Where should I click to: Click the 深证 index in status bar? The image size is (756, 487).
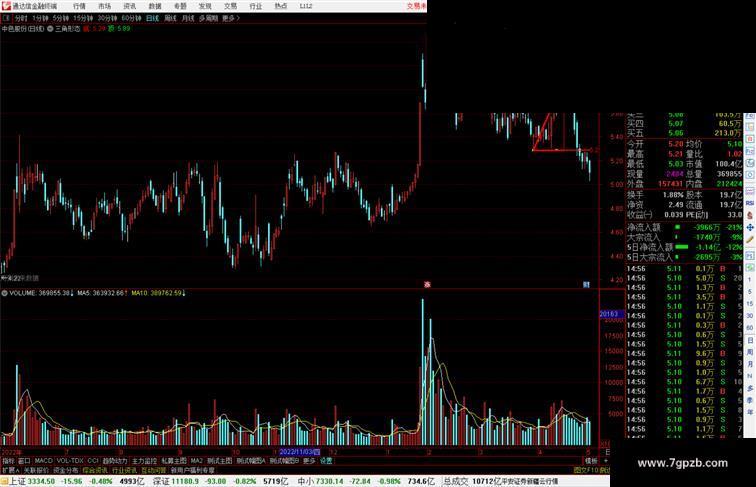pyautogui.click(x=162, y=481)
